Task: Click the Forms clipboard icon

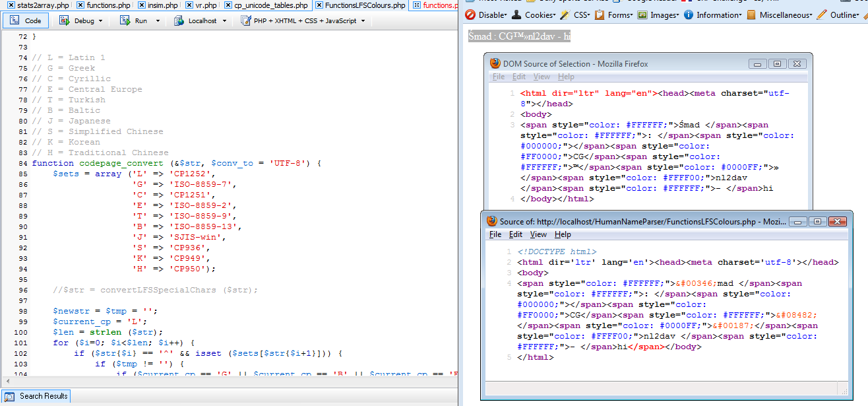Action: (600, 15)
